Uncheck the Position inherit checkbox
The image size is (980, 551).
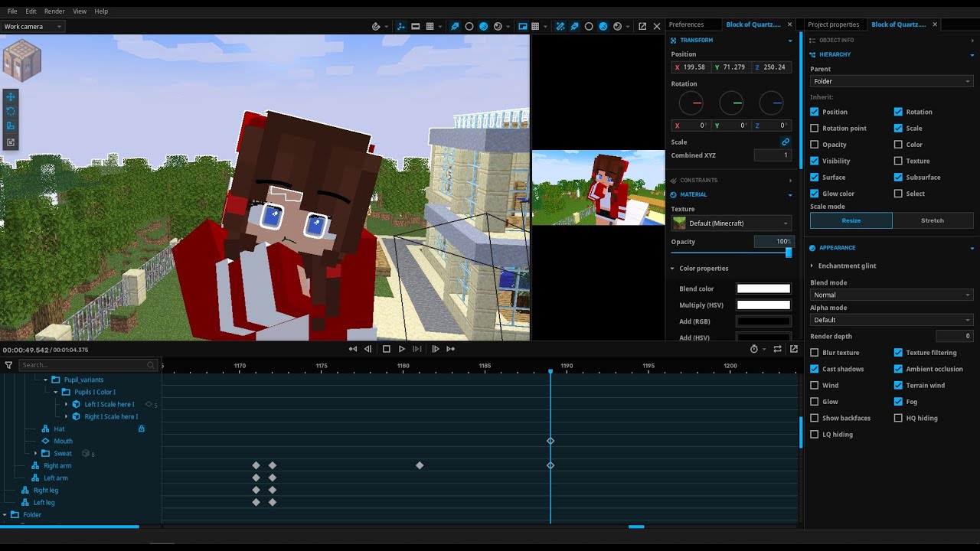click(x=814, y=112)
